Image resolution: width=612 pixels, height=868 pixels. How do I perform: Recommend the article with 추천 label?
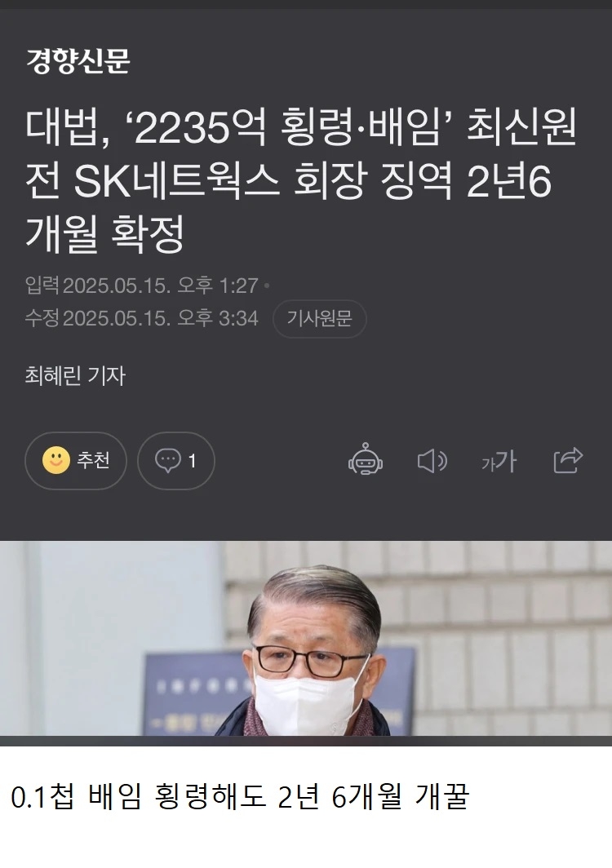[x=93, y=460]
